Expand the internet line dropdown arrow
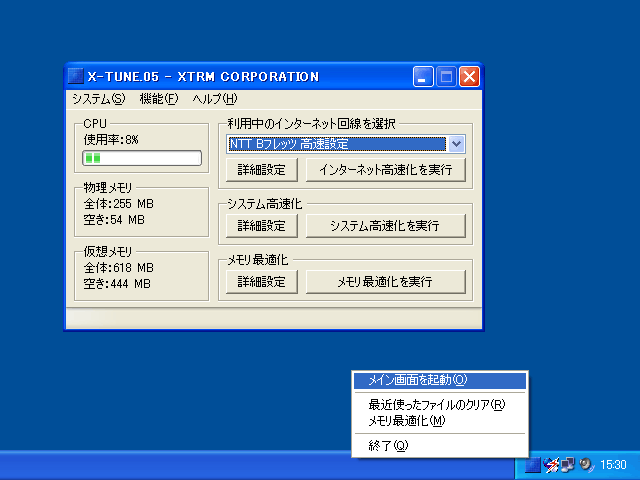Viewport: 640px width, 480px height. coord(456,144)
